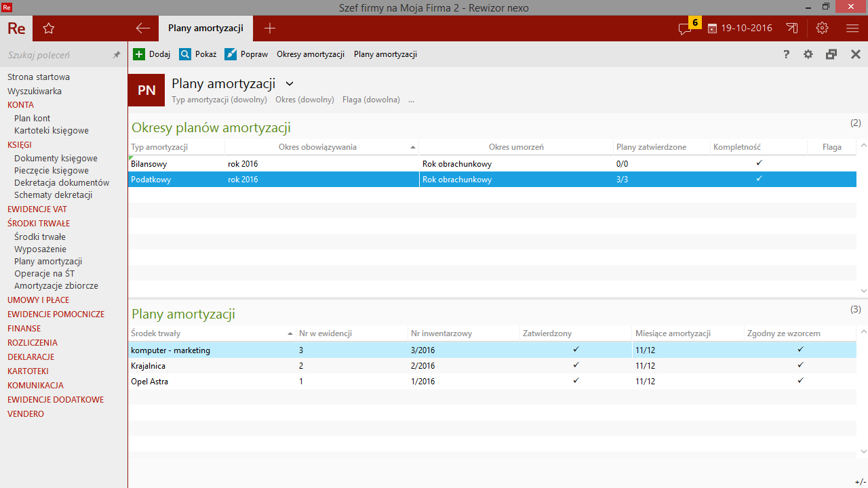
Task: Select the Plany amortyzacji tab
Action: [205, 28]
